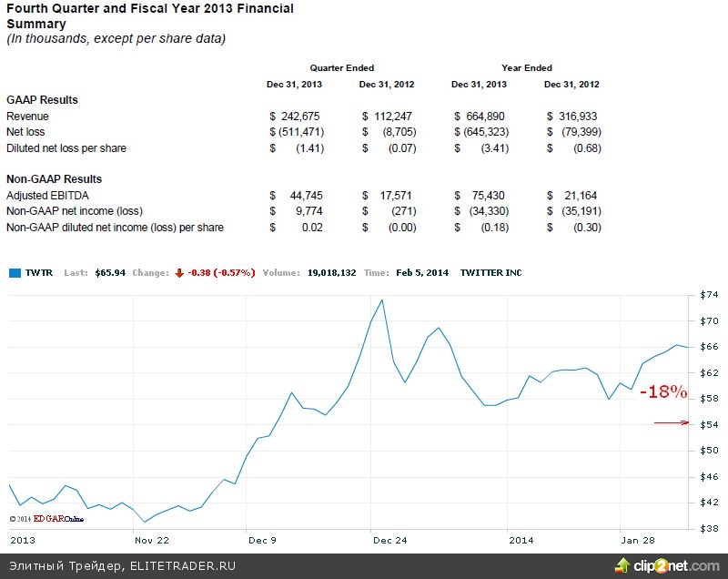Click the 'Jan 28' x-axis date label

click(x=638, y=541)
